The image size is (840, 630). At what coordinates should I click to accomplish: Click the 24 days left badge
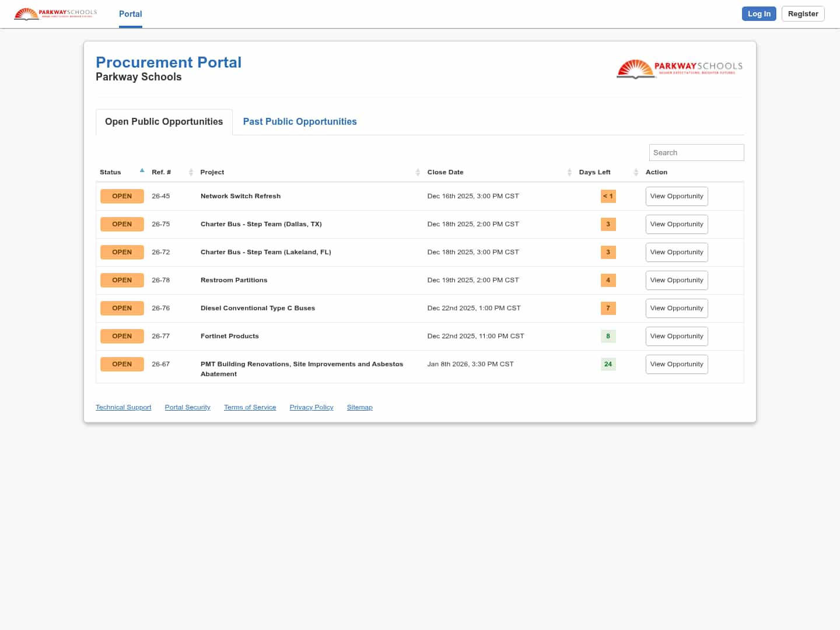point(608,364)
